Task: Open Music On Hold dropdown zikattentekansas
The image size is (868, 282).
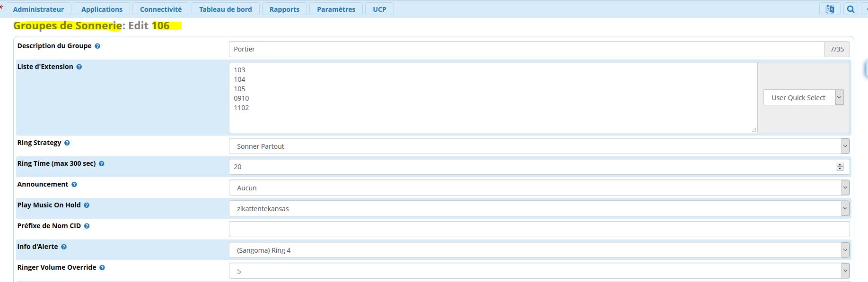Action: pyautogui.click(x=539, y=209)
